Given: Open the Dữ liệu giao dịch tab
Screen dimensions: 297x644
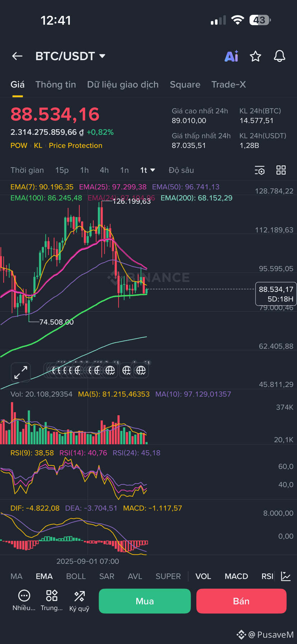Looking at the screenshot, I should [123, 85].
